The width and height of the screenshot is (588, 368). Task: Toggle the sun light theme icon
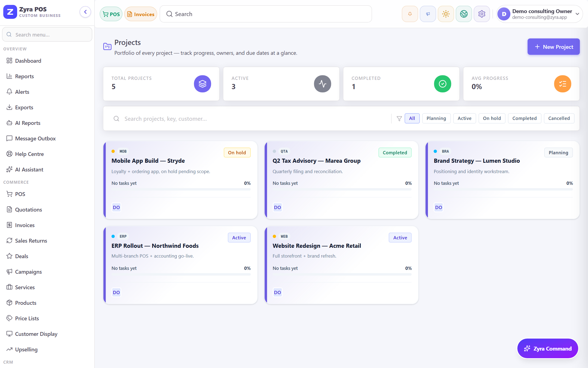pyautogui.click(x=446, y=14)
